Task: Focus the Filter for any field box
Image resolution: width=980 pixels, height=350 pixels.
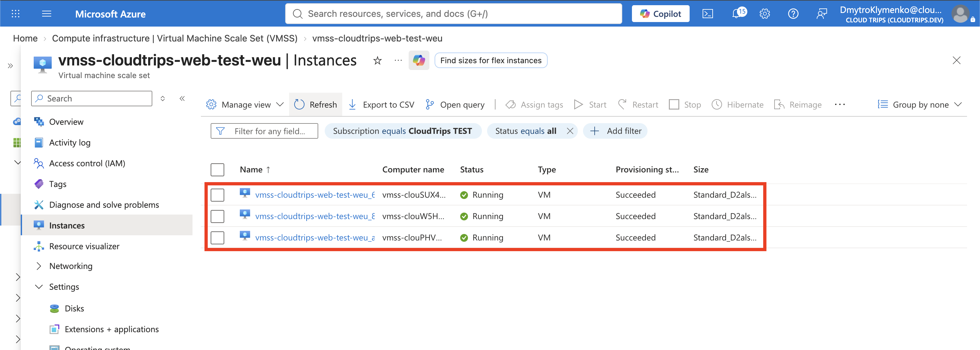Action: click(x=264, y=131)
